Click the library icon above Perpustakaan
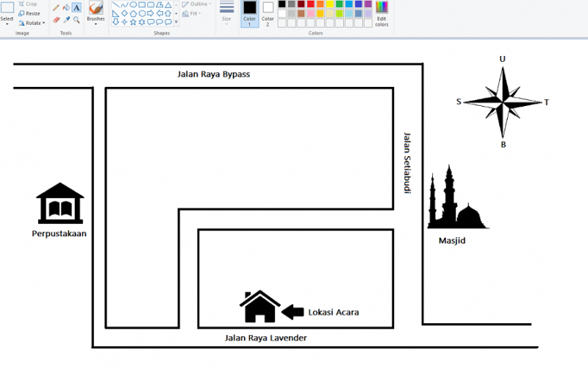588x368 pixels. point(60,203)
